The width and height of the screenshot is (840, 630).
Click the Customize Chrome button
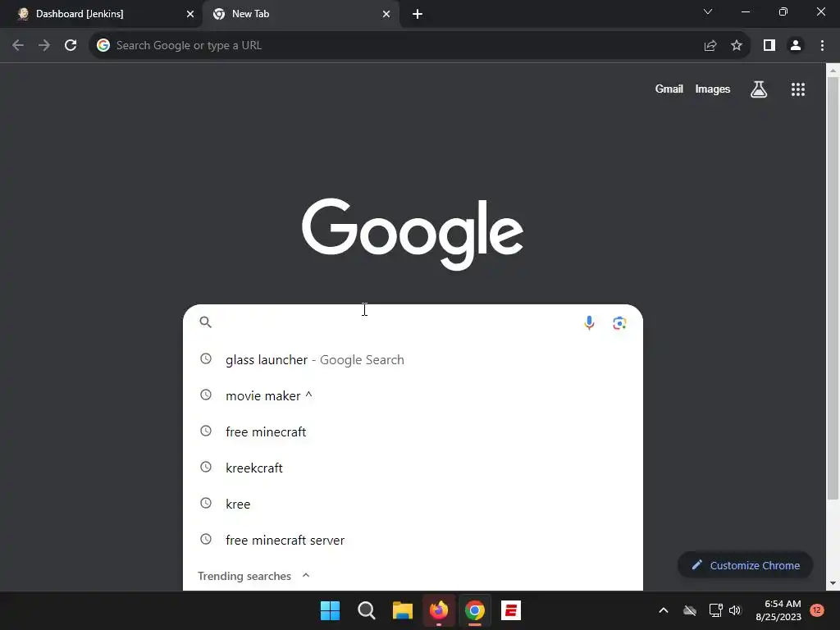click(745, 565)
